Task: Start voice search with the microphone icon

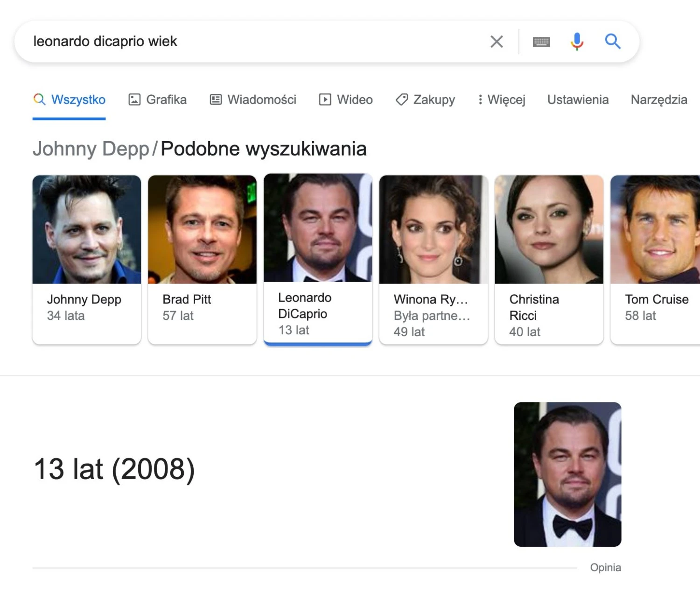Action: coord(577,42)
